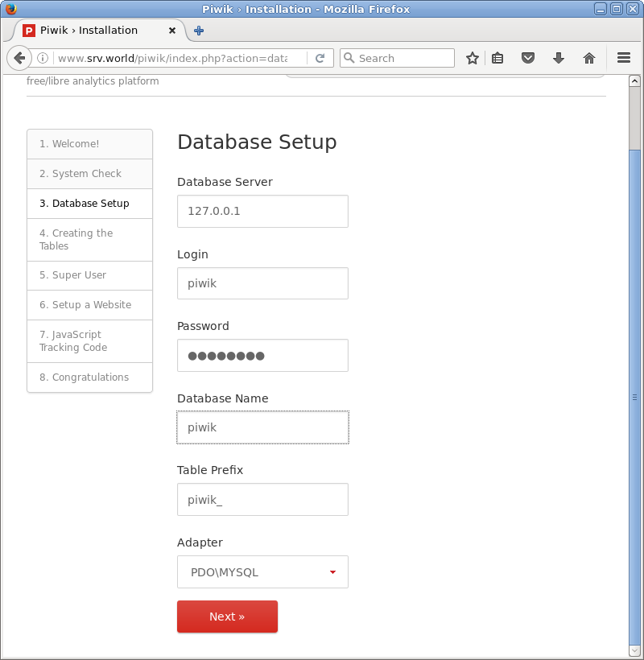Click the Firefox logo in the title bar
Screen dimensions: 644x660
pos(11,8)
